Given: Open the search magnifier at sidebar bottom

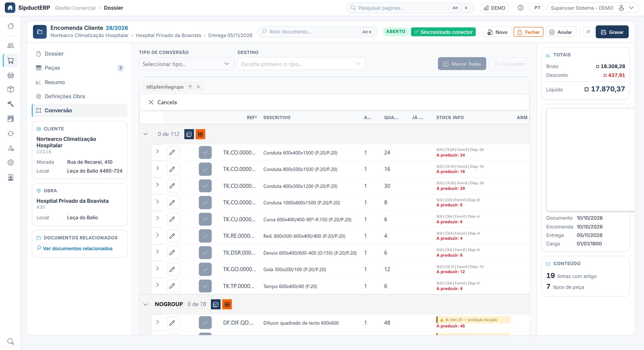Looking at the screenshot, I should [11, 341].
